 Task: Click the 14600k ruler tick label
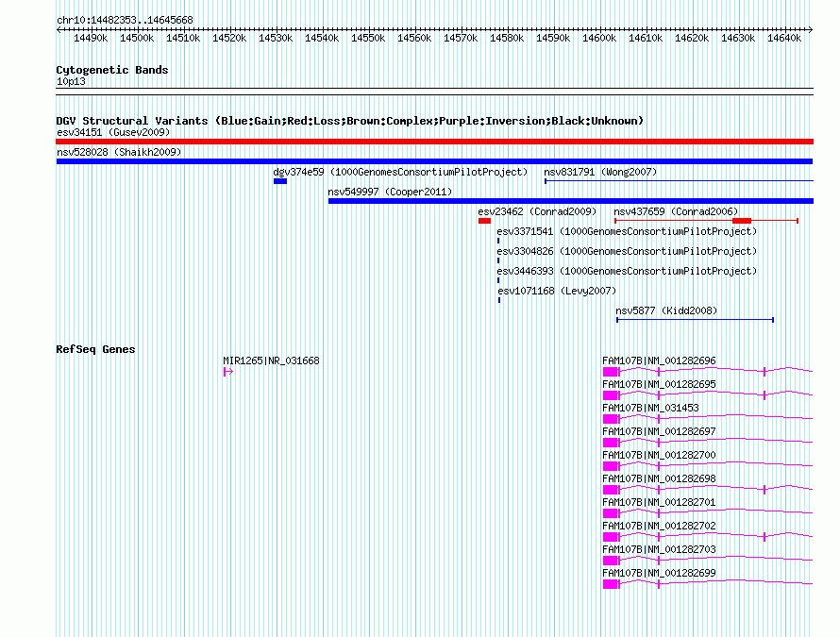(599, 38)
